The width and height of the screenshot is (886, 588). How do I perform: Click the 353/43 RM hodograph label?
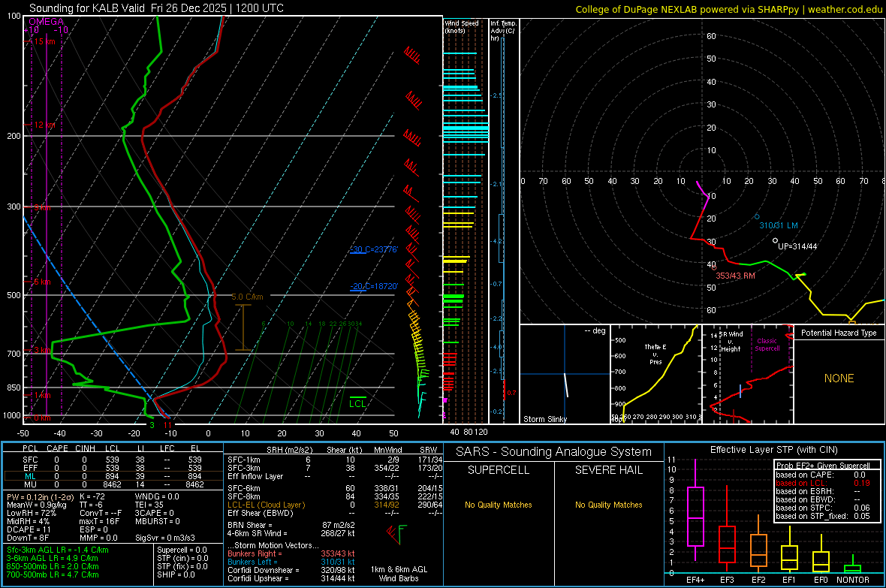tap(735, 276)
